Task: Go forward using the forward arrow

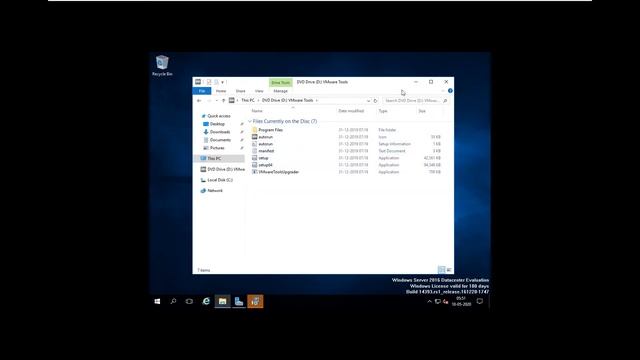Action: point(209,100)
